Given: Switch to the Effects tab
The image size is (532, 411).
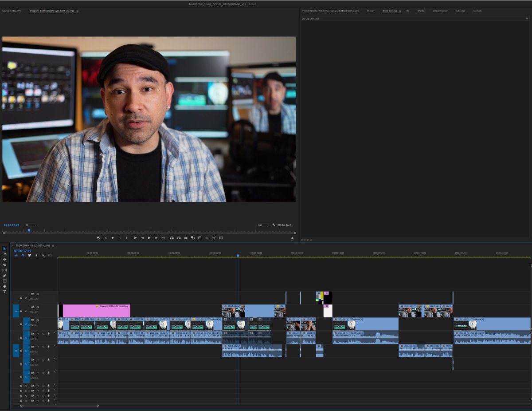Looking at the screenshot, I should pyautogui.click(x=421, y=11).
